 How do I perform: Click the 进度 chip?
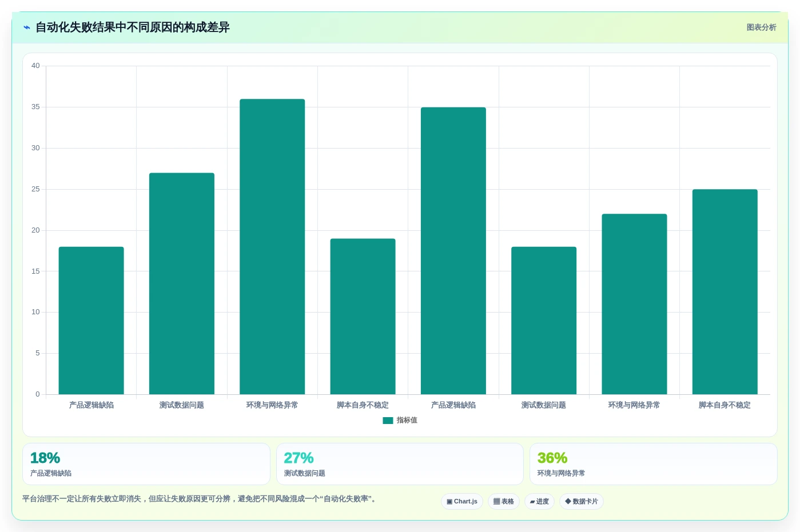tap(539, 502)
